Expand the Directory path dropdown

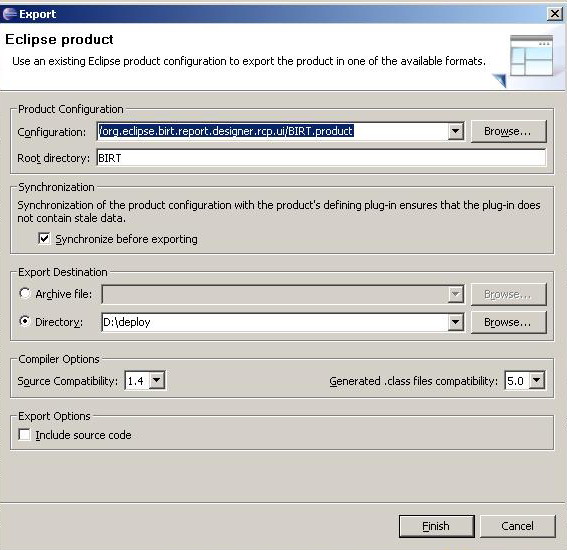pos(456,322)
